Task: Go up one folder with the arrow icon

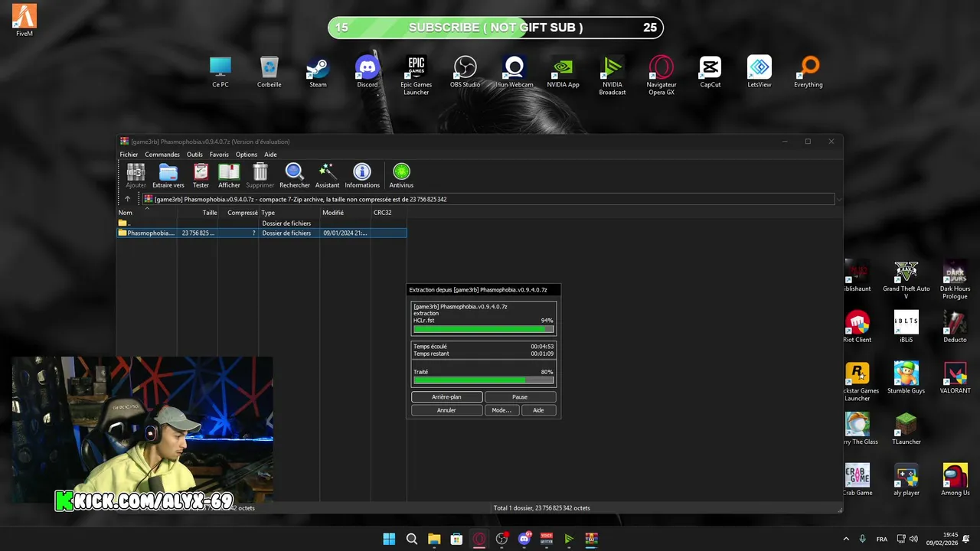Action: point(127,199)
